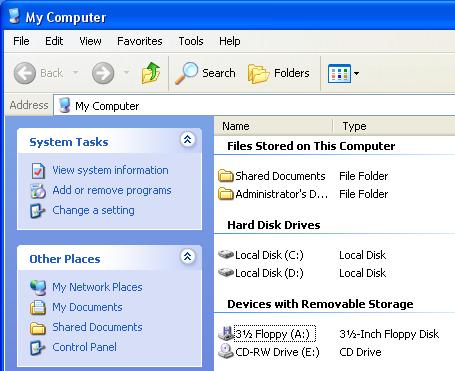The width and height of the screenshot is (455, 371).
Task: Open the Control Panel link
Action: 84,347
